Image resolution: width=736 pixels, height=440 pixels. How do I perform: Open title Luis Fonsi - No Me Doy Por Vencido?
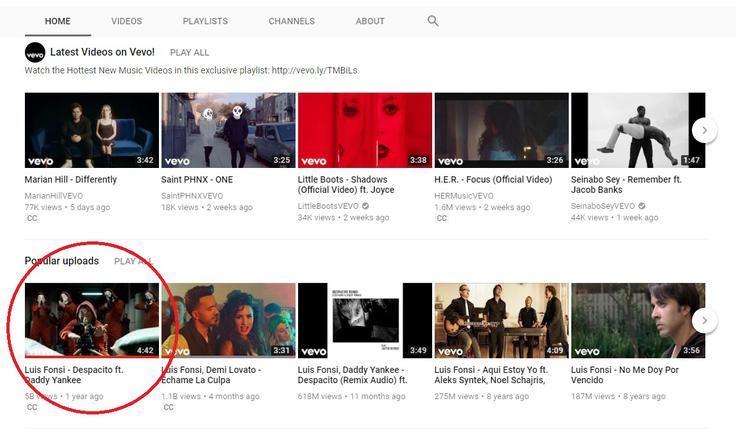pos(625,375)
